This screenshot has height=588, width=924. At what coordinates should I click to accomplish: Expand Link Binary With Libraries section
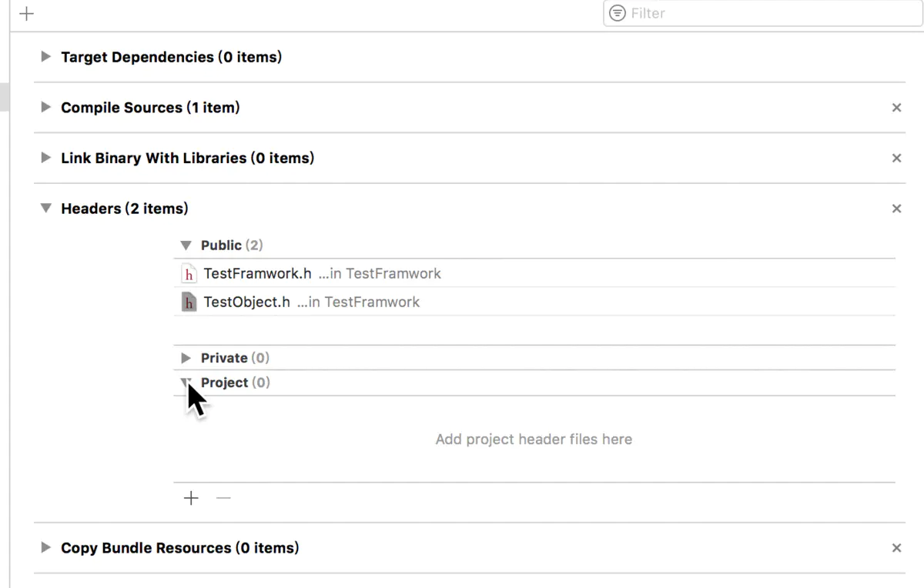[46, 158]
